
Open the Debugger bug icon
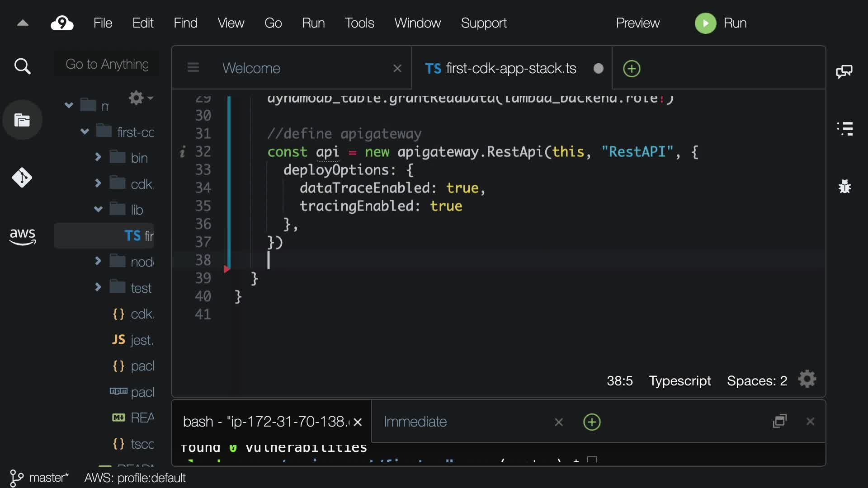[x=844, y=186]
